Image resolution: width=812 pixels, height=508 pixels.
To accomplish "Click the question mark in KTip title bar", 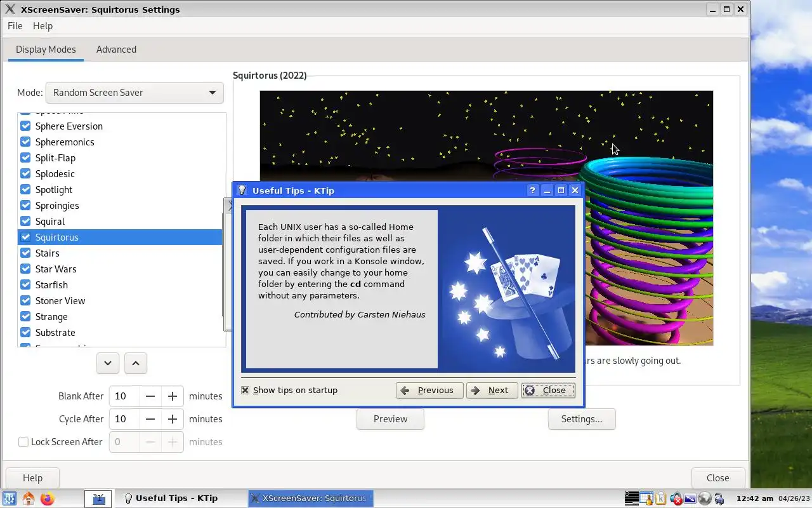I will pos(533,190).
